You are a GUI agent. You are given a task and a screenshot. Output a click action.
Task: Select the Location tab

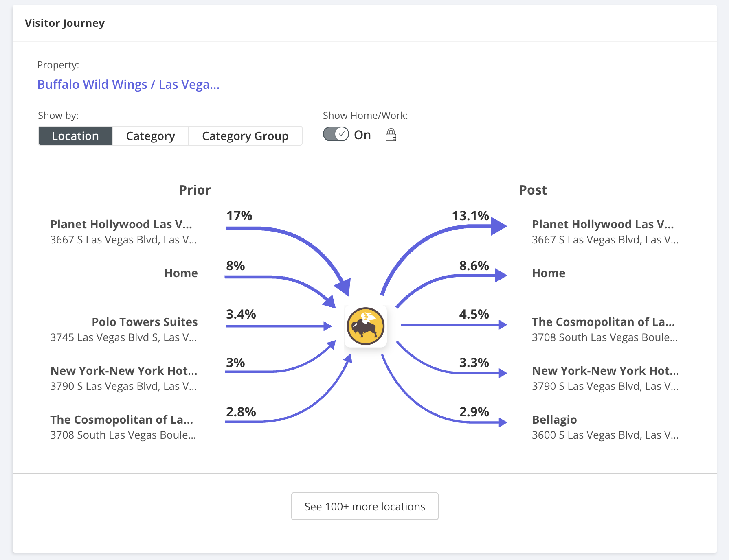[75, 136]
